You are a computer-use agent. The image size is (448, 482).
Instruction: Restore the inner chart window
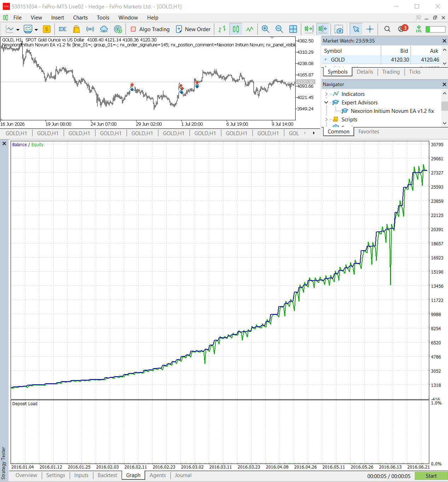[x=435, y=18]
